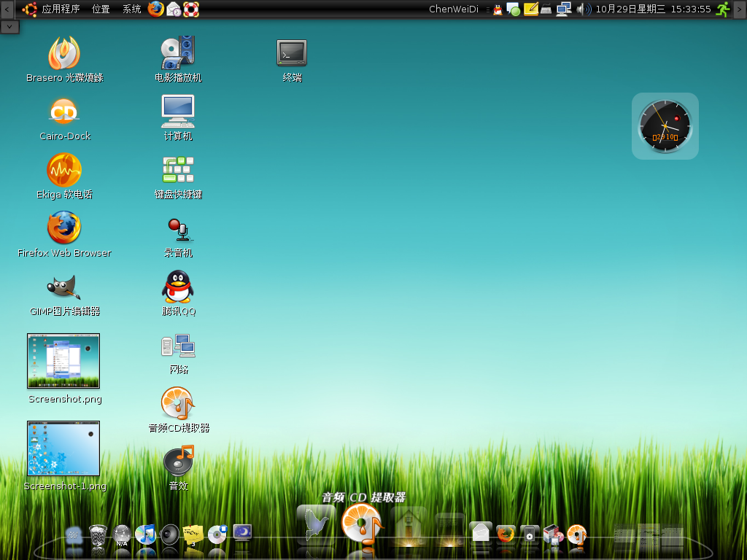The width and height of the screenshot is (747, 560).
Task: Open the 系统 system menu
Action: (131, 9)
